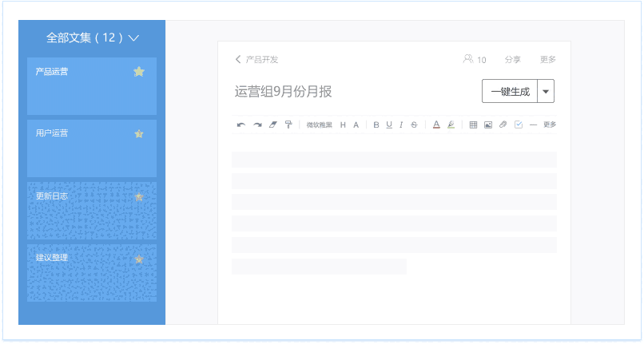Toggle strikethrough formatting
Screen dimensions: 644x344
[414, 125]
